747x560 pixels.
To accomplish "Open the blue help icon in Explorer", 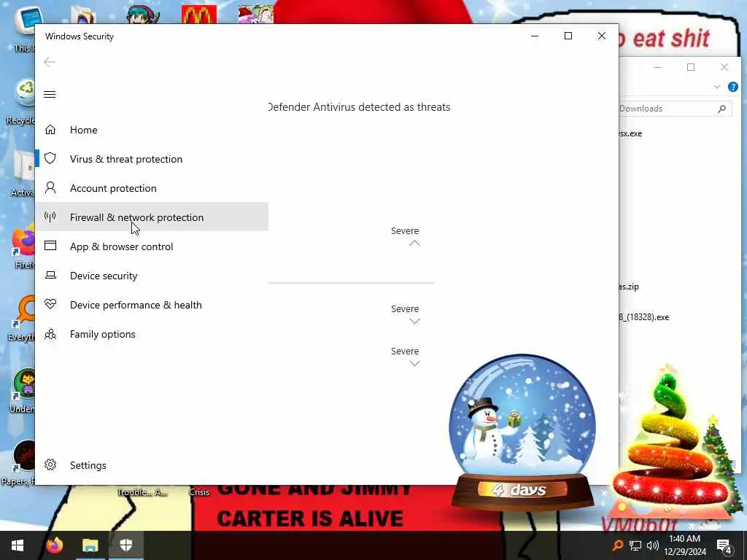I will click(732, 87).
